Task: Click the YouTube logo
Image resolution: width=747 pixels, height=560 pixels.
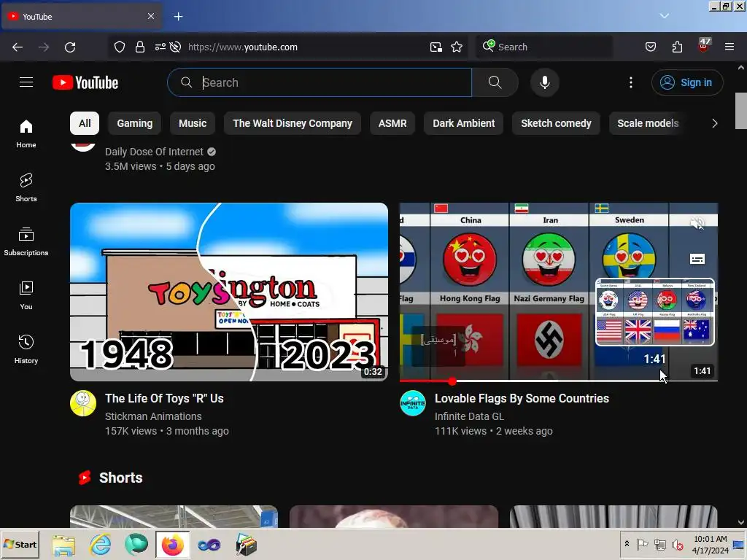Action: pyautogui.click(x=85, y=83)
